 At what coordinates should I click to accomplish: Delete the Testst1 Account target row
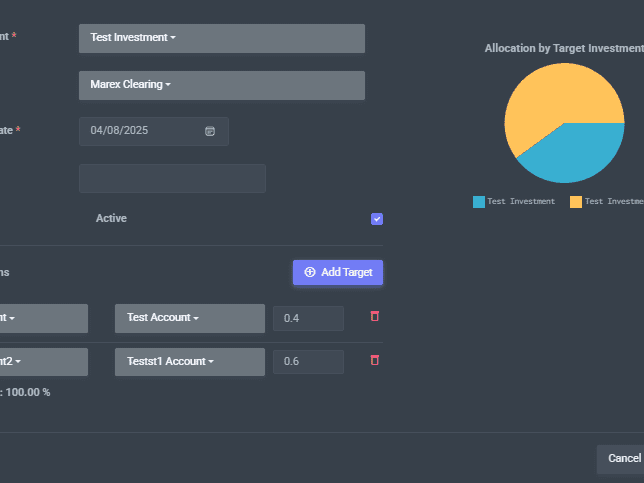pyautogui.click(x=375, y=360)
